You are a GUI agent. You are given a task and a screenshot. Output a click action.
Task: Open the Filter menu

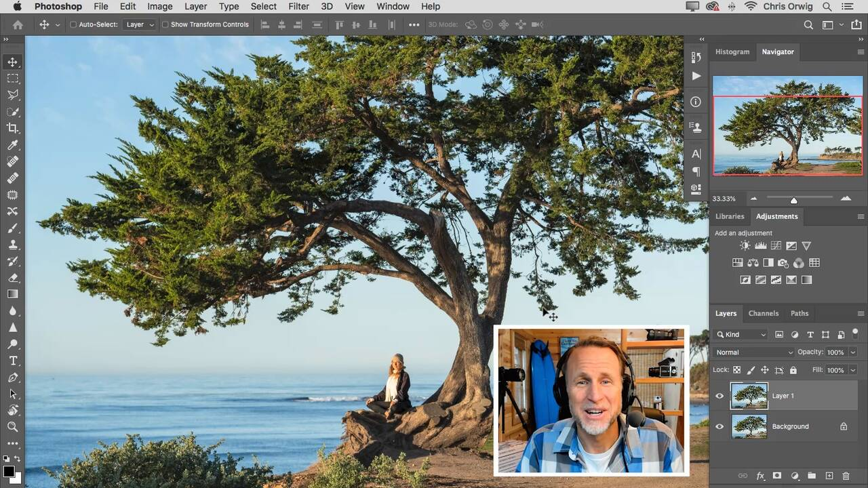(298, 6)
